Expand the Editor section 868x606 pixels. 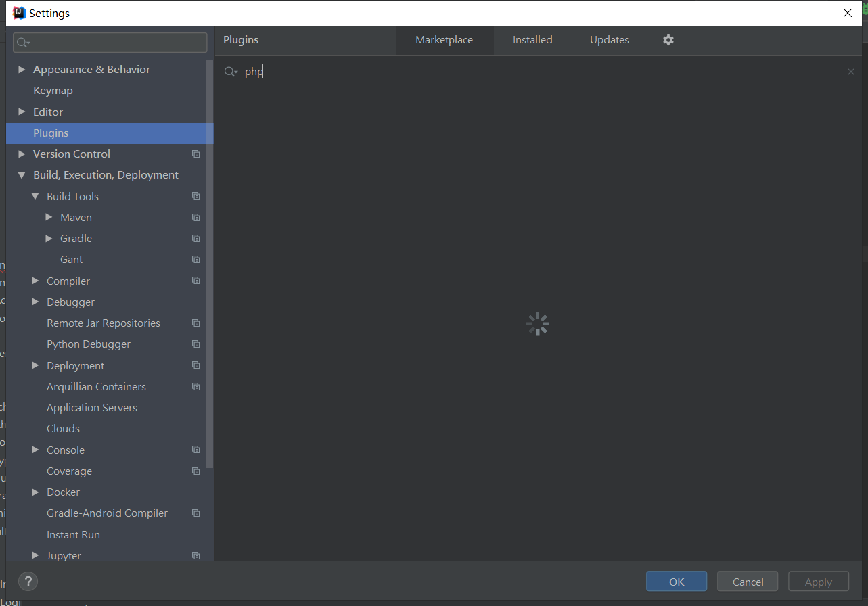tap(22, 112)
